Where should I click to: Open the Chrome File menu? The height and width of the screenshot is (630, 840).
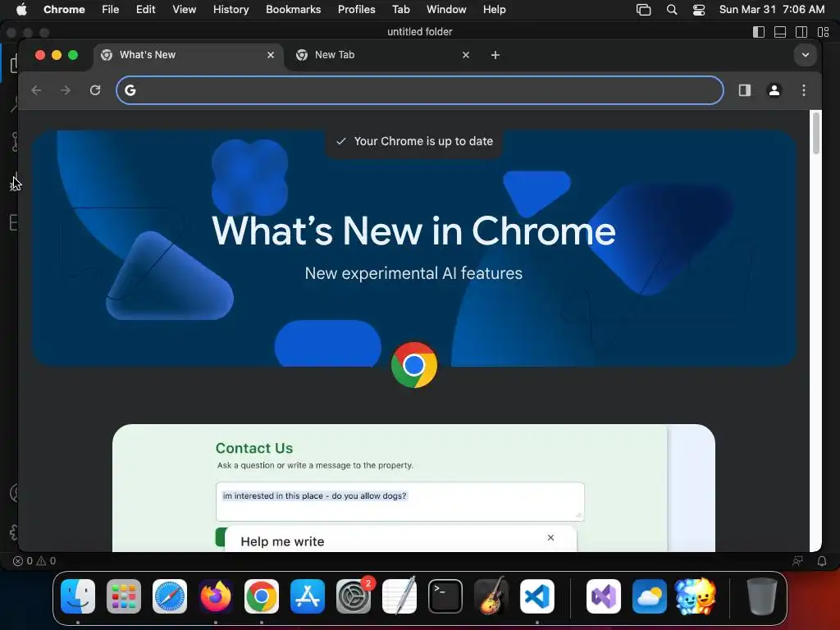pos(111,9)
